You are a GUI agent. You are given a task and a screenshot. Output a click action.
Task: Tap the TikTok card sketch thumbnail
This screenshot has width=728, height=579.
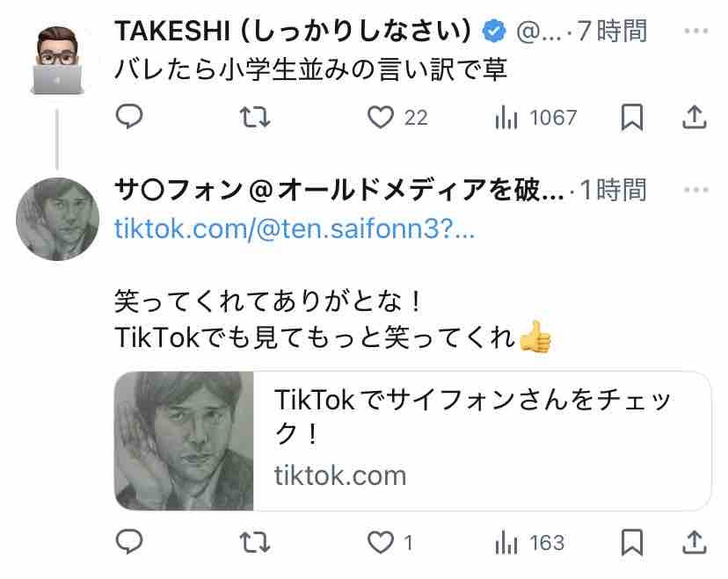(x=184, y=441)
